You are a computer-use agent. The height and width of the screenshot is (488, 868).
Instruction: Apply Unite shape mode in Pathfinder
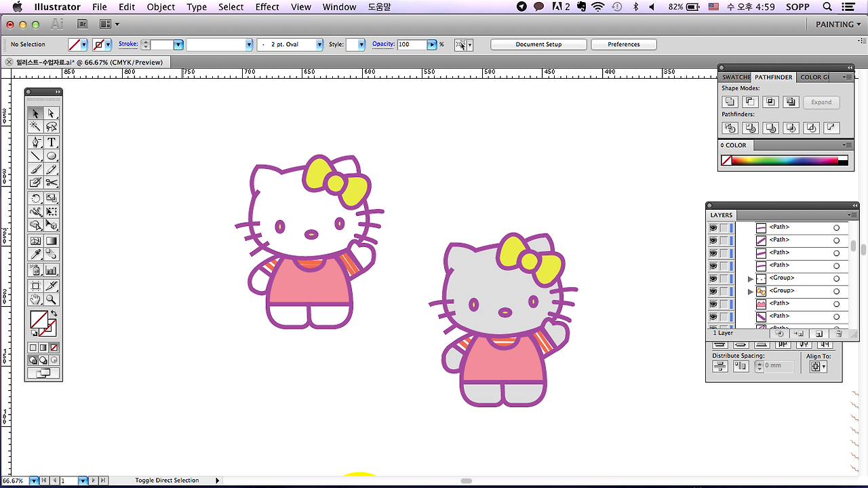tap(730, 102)
